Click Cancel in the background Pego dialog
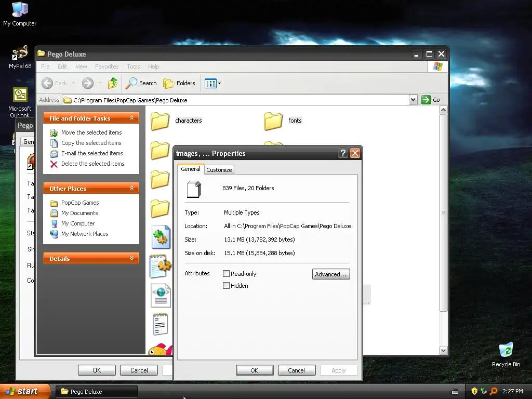The height and width of the screenshot is (399, 532). pos(139,370)
